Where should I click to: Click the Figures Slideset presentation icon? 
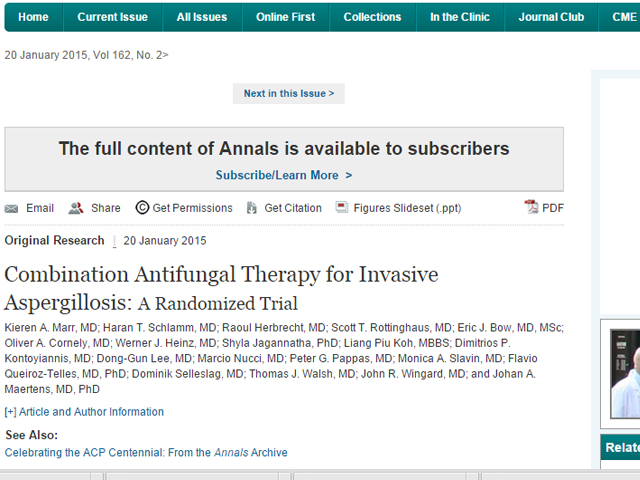pyautogui.click(x=342, y=207)
